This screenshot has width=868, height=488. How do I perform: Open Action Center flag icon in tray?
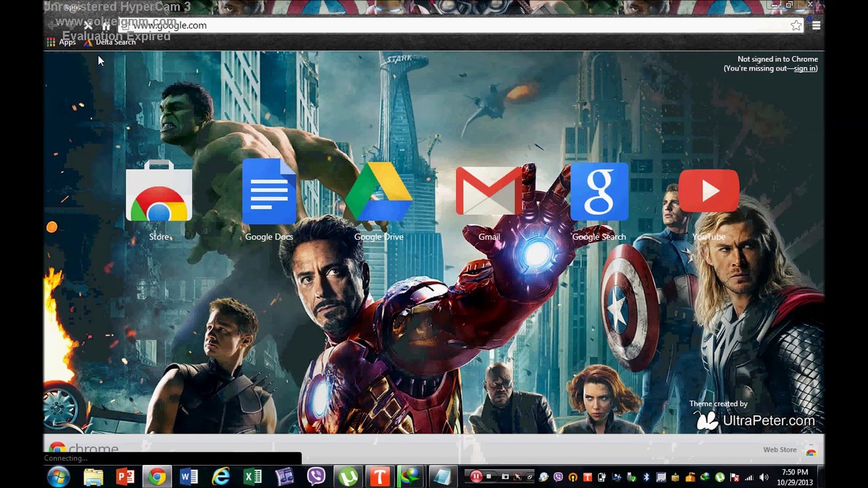coord(735,477)
